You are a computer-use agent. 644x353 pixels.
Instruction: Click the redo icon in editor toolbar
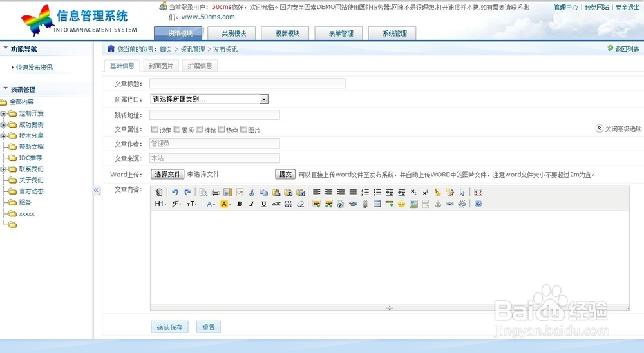click(187, 193)
